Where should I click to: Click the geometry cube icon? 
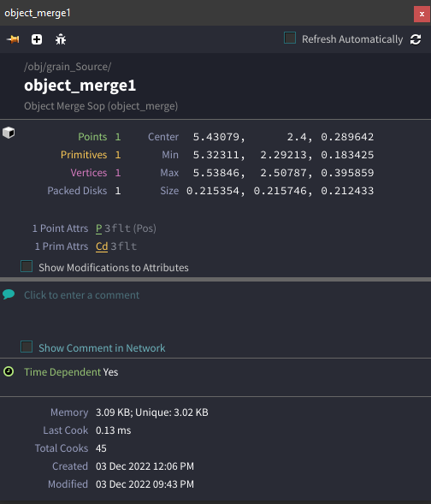coord(9,132)
